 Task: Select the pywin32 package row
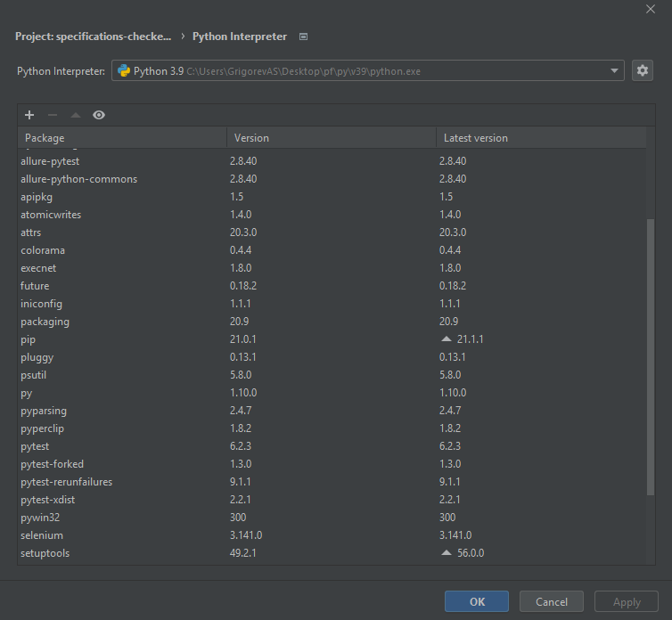click(332, 518)
